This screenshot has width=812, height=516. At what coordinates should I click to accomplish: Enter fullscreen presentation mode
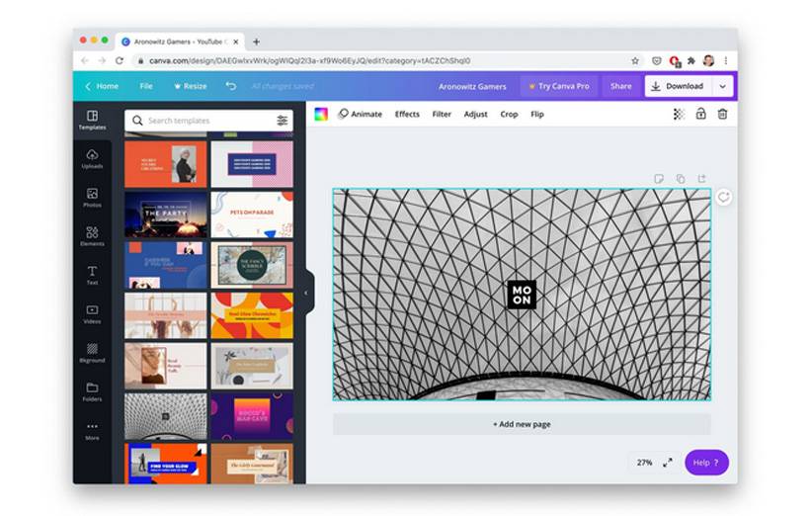click(x=668, y=463)
